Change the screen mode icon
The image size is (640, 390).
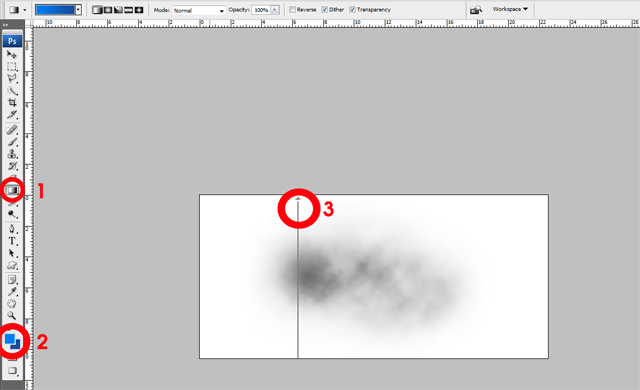coord(12,371)
